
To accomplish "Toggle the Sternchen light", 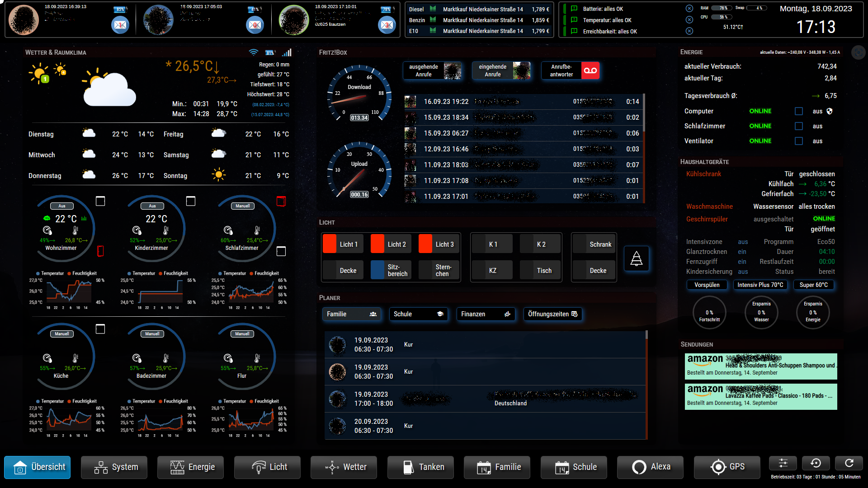I will pyautogui.click(x=439, y=270).
